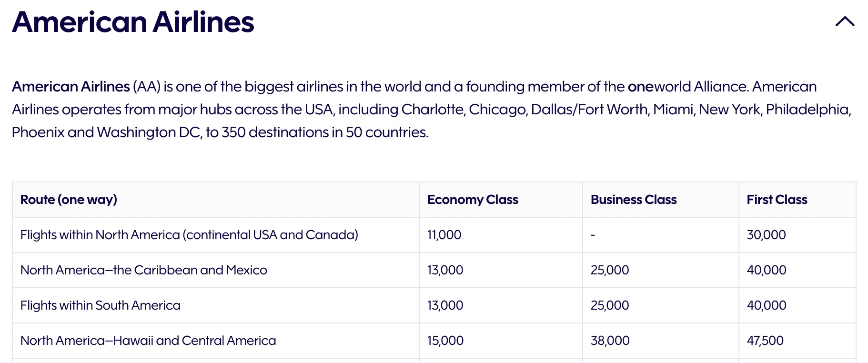Select the 38,000 Business Class fare

609,340
